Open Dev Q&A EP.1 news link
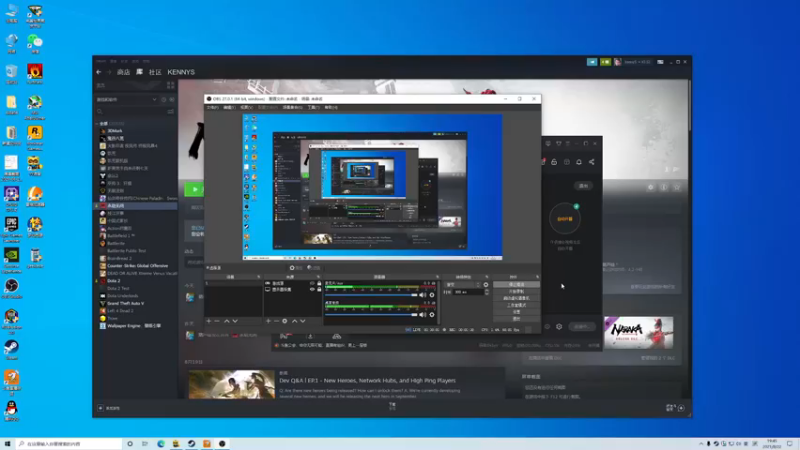 367,381
